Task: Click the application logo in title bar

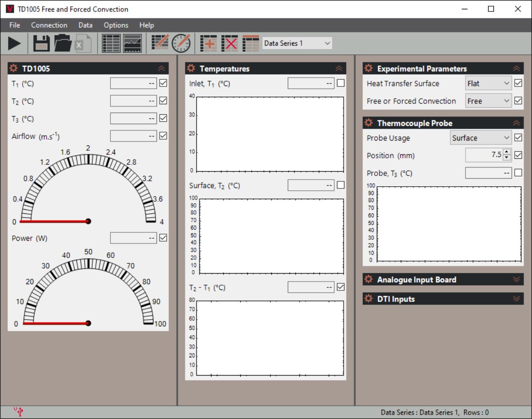Action: pyautogui.click(x=10, y=9)
